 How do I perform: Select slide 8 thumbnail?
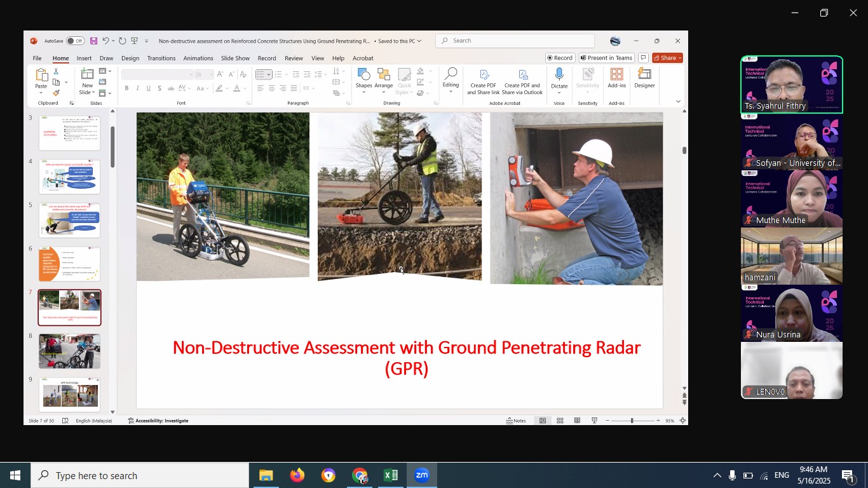tap(70, 351)
